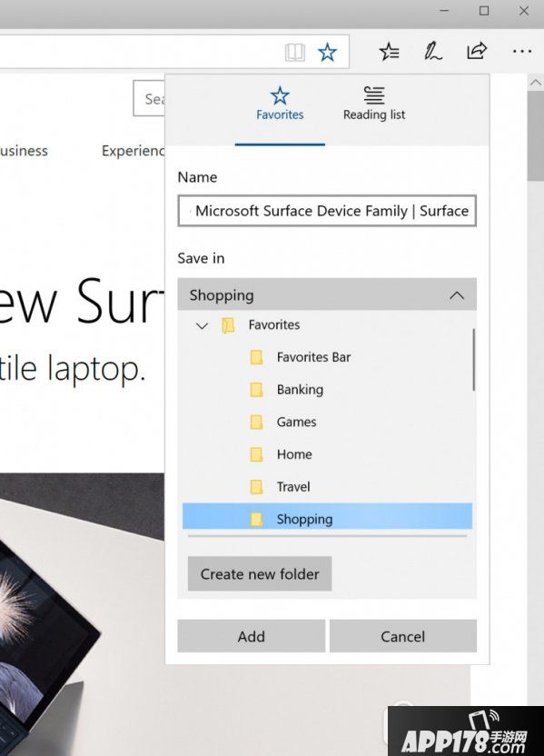Switch to the Reading list tab
Screen dimensions: 544x756
click(x=374, y=104)
